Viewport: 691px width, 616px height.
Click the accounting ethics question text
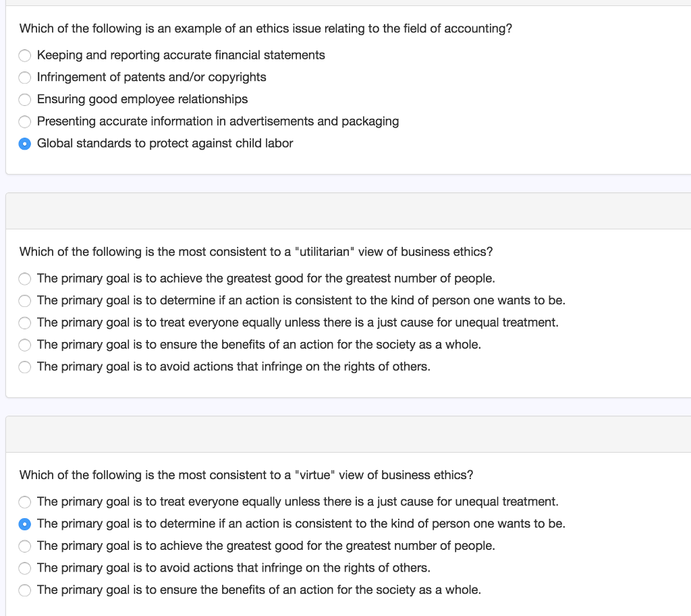pos(265,28)
